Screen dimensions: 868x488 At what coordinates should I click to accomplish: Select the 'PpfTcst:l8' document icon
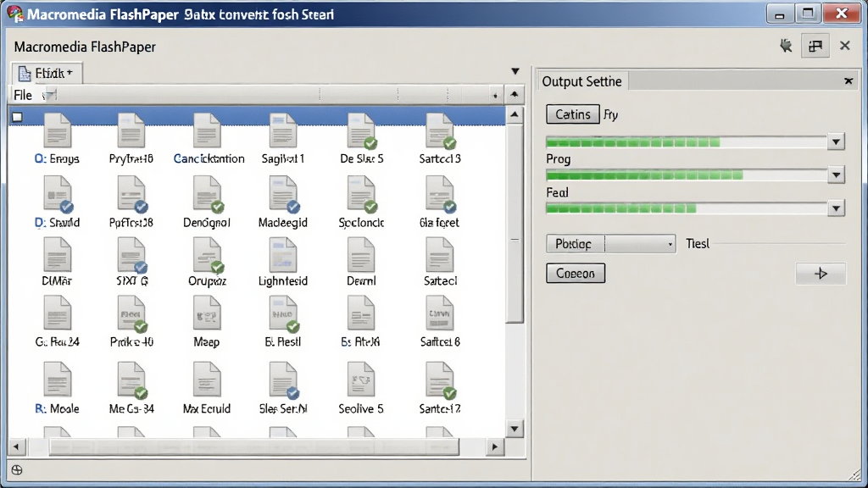[x=131, y=194]
